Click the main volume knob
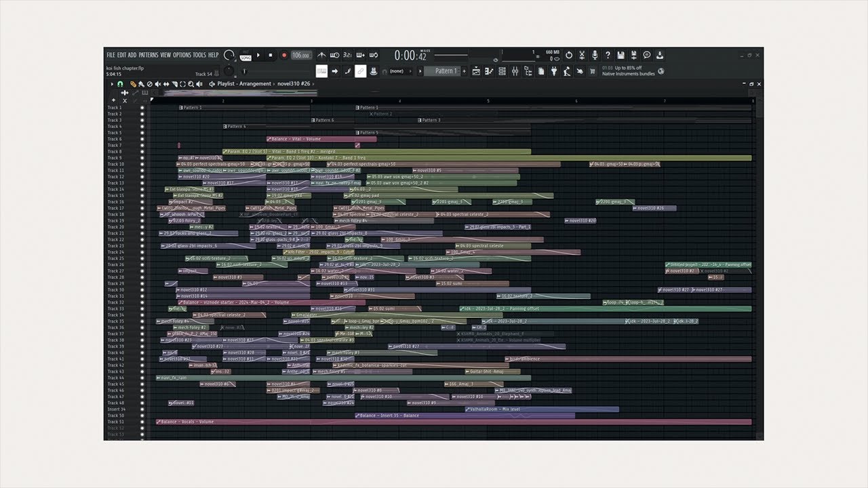This screenshot has height=488, width=868. 229,55
